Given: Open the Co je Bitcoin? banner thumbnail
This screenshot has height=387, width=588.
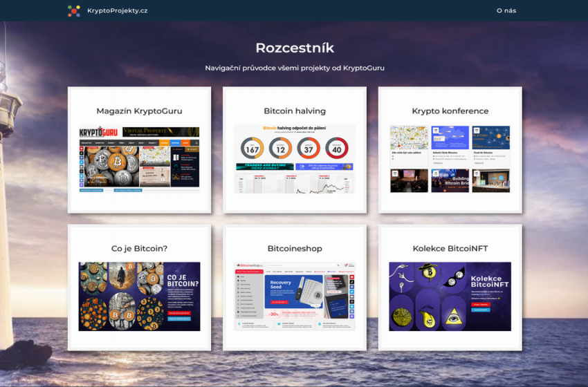Looking at the screenshot, I should point(139,296).
